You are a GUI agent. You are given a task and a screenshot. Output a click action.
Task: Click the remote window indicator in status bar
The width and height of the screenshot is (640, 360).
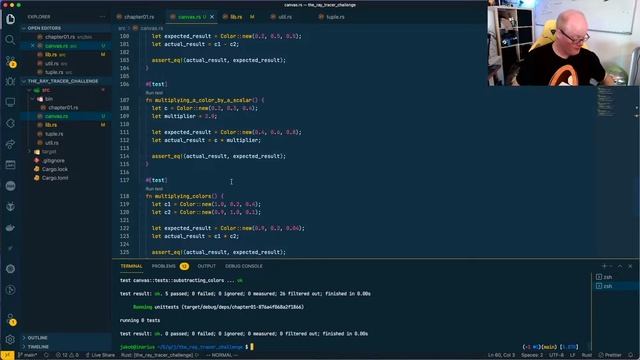pos(7,355)
